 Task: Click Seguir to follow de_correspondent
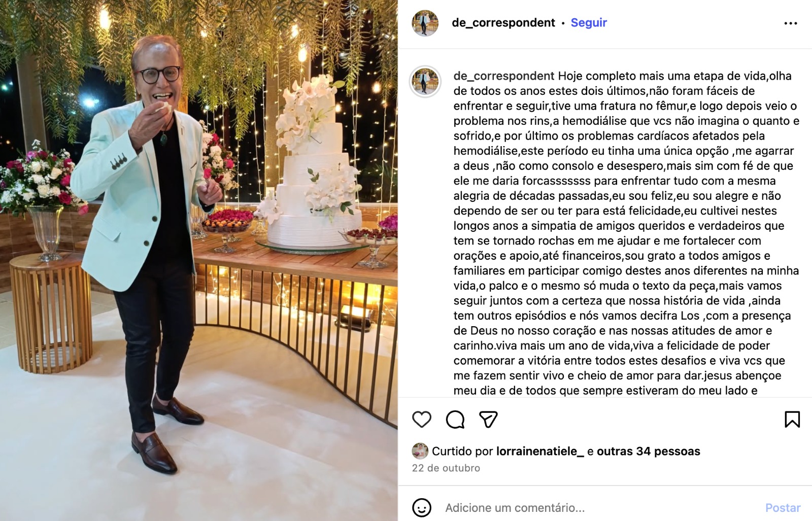589,23
